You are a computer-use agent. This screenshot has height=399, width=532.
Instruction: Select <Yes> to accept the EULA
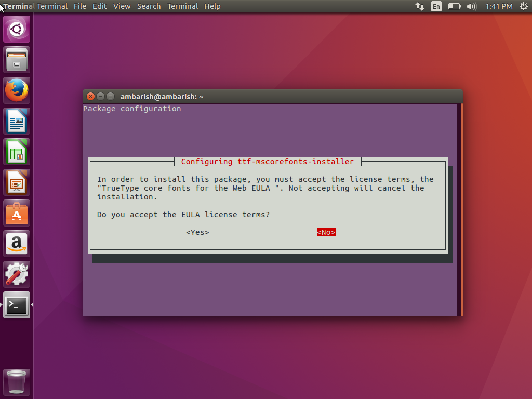click(197, 232)
